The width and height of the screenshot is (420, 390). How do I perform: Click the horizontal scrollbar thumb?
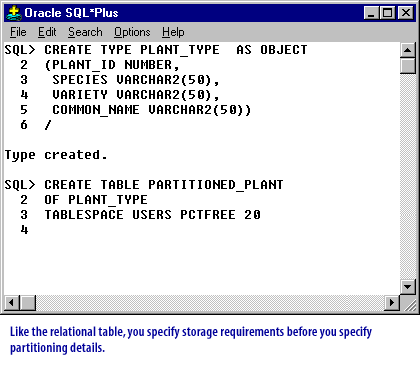click(28, 303)
